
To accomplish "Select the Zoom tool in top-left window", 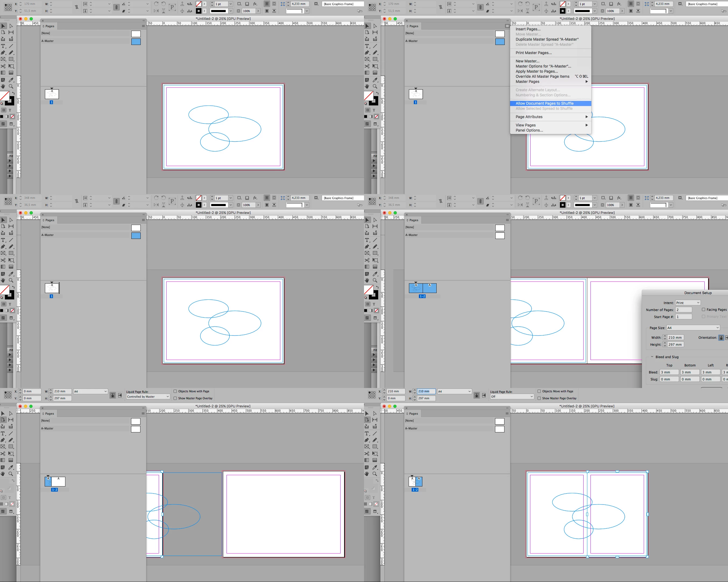I will point(11,86).
